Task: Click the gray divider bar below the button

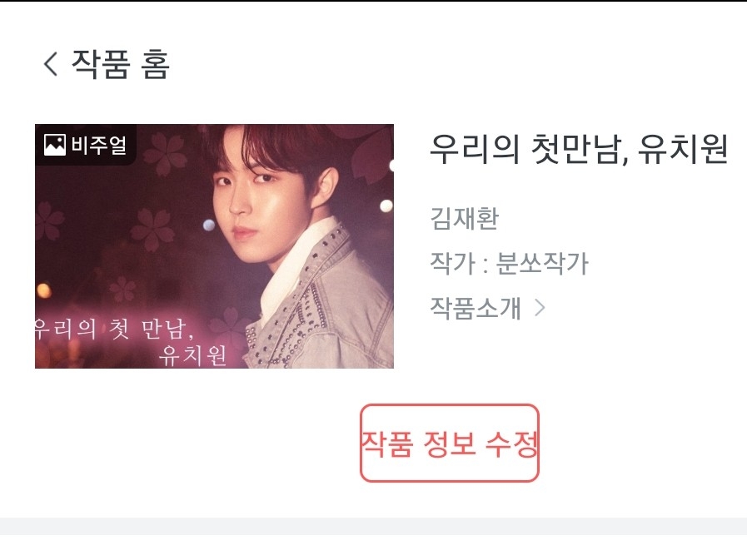Action: point(373,526)
